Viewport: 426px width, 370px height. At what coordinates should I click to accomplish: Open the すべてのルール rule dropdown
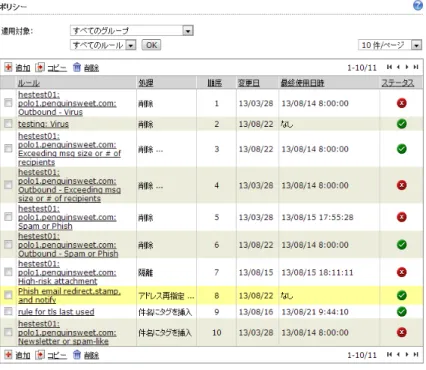103,45
